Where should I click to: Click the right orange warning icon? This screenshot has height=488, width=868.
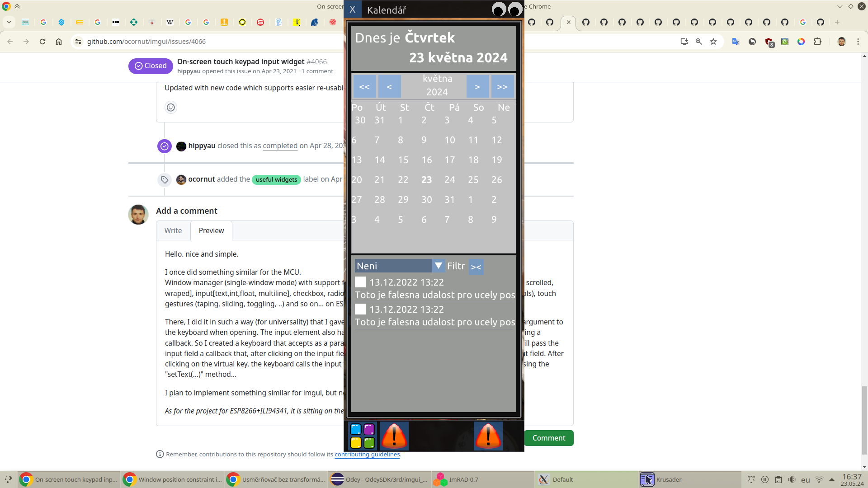pyautogui.click(x=488, y=436)
